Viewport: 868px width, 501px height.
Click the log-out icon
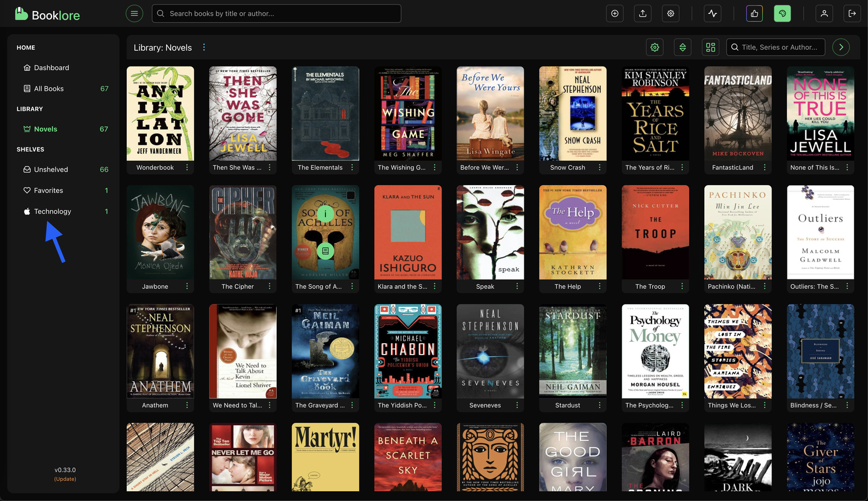pos(852,13)
